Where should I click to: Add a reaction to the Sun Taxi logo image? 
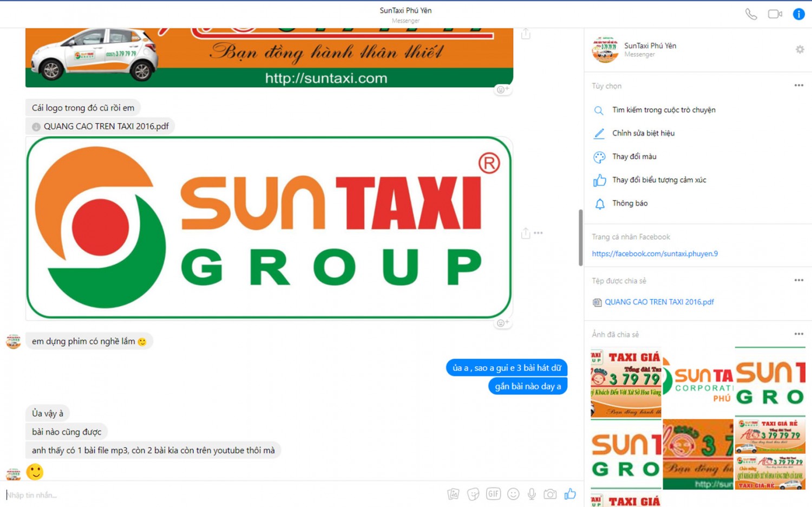coord(503,323)
